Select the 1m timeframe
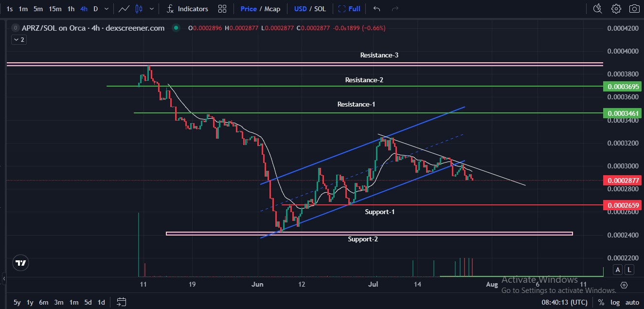Viewport: 644px width, 309px height. pyautogui.click(x=23, y=9)
